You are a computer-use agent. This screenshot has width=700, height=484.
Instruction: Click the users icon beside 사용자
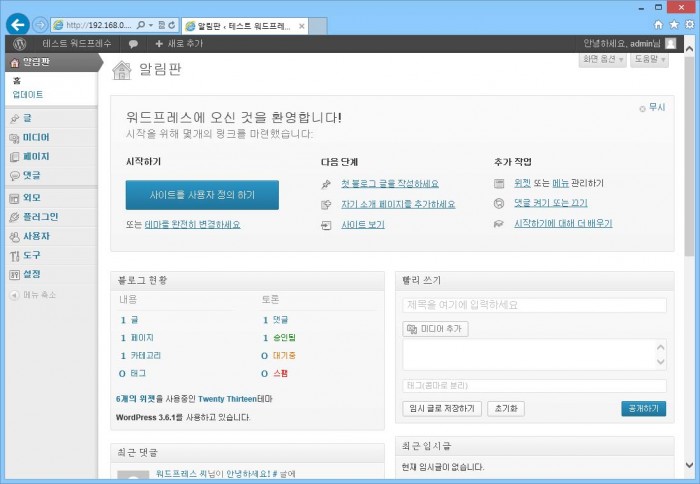click(15, 237)
